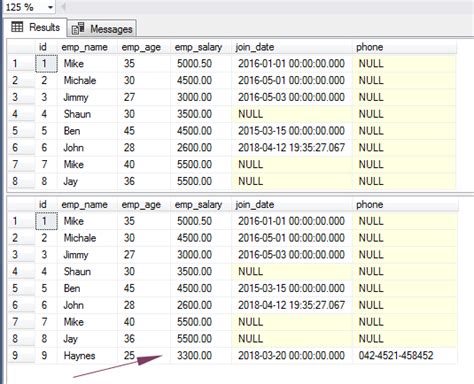Click 2600.00 salary in second grid

pyautogui.click(x=201, y=305)
